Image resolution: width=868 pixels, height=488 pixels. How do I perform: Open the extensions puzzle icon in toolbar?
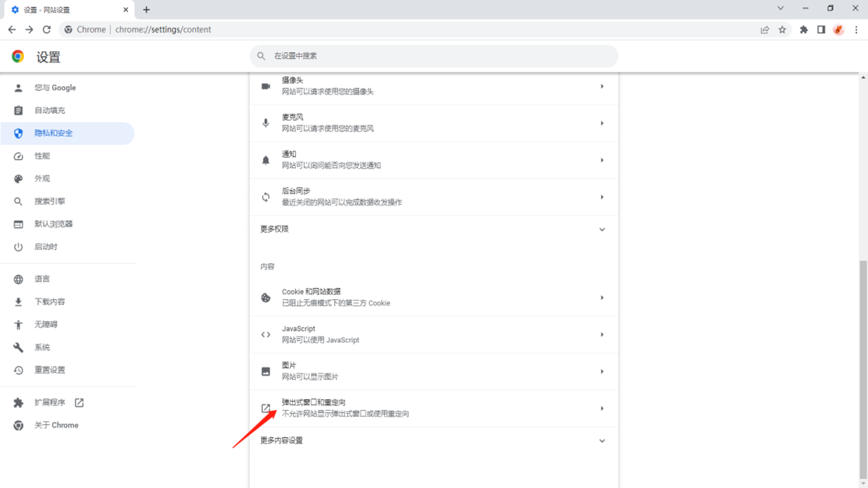(804, 30)
